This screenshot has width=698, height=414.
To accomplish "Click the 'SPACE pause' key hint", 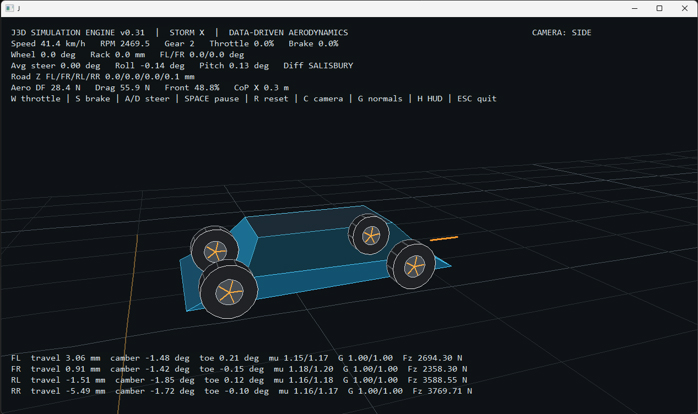I will tap(212, 99).
